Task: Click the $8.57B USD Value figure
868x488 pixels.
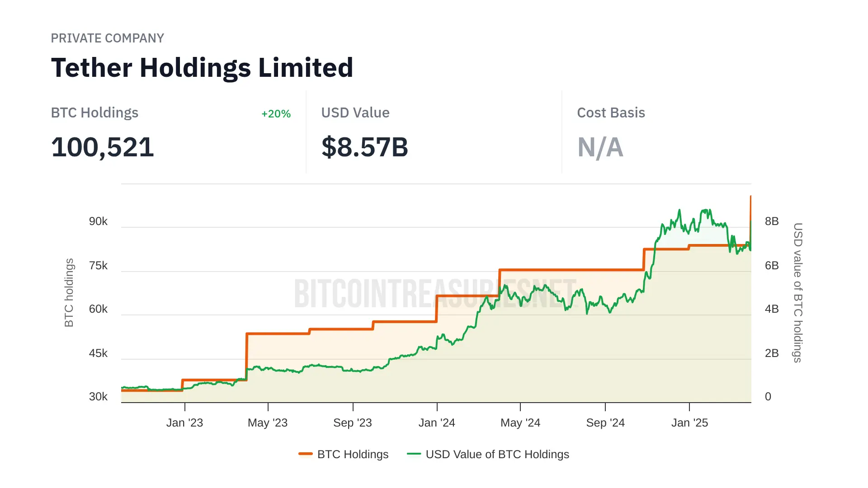Action: [364, 147]
